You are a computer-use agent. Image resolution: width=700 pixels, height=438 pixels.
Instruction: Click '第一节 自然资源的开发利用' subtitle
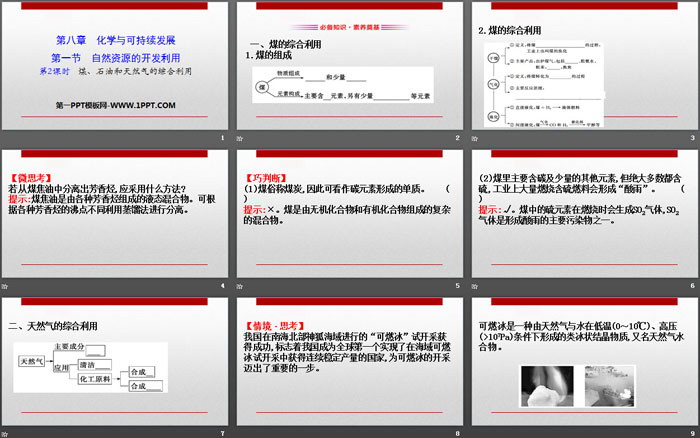[x=119, y=58]
